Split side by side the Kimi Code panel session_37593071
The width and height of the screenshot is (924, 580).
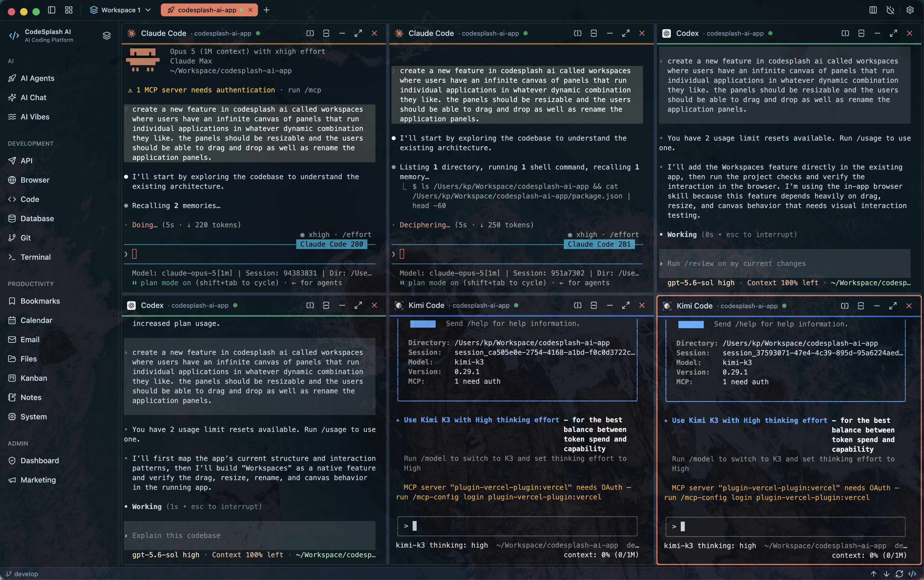(x=845, y=306)
